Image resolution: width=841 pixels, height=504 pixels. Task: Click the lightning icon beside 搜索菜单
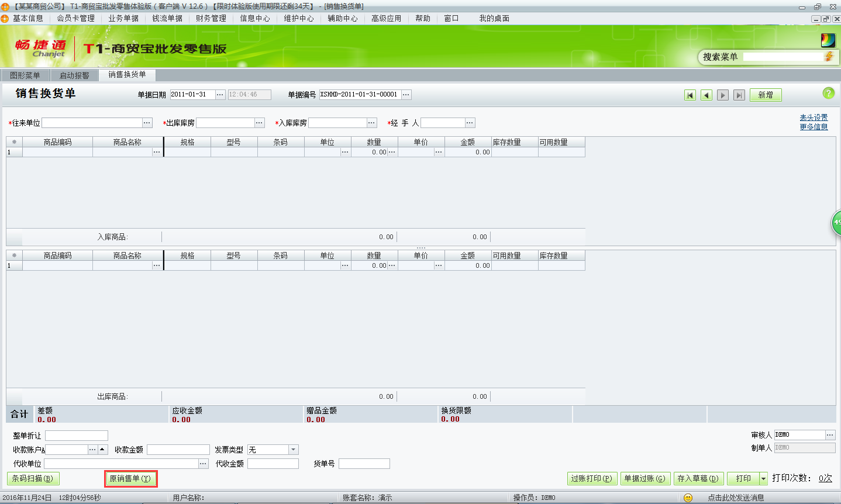830,57
